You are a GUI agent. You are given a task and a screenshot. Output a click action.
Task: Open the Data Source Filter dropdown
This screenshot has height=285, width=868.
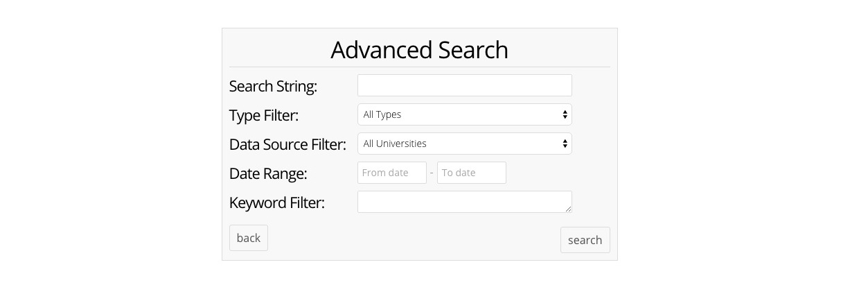tap(464, 144)
